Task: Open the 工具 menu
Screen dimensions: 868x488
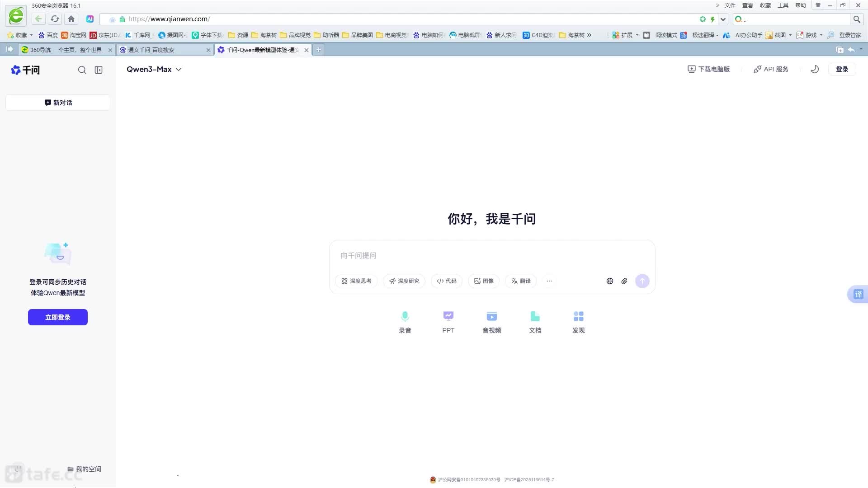Action: coord(783,5)
